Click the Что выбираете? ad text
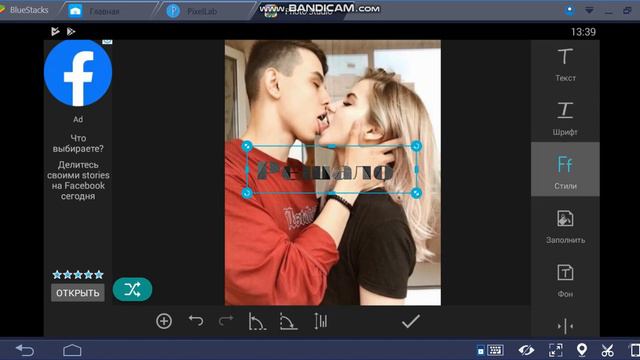 click(x=78, y=143)
